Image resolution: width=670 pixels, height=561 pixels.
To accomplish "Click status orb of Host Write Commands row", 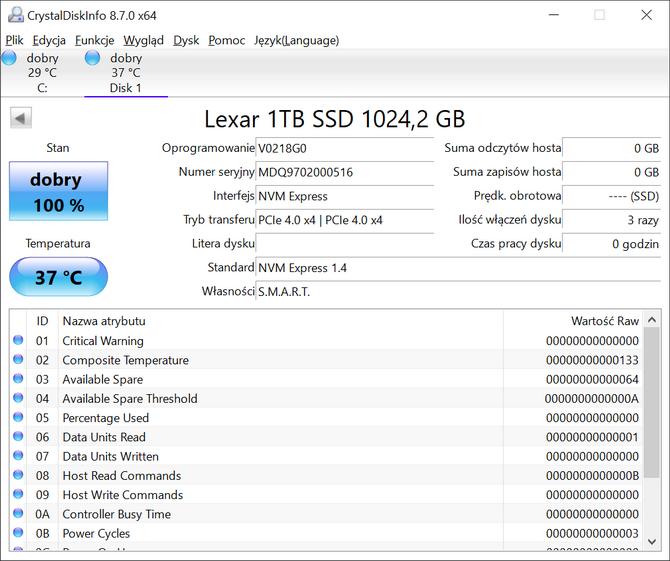I will [x=18, y=494].
